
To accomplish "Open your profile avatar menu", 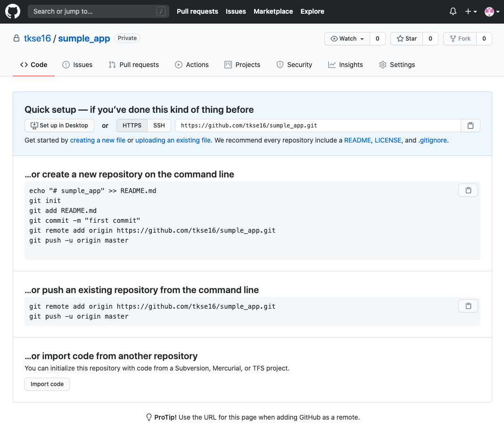I will pos(489,11).
